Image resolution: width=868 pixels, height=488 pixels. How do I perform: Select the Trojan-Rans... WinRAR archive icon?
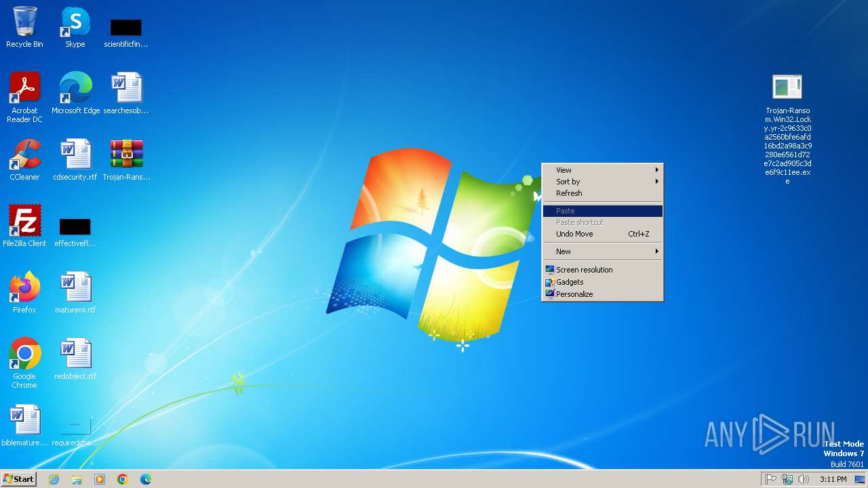point(126,160)
